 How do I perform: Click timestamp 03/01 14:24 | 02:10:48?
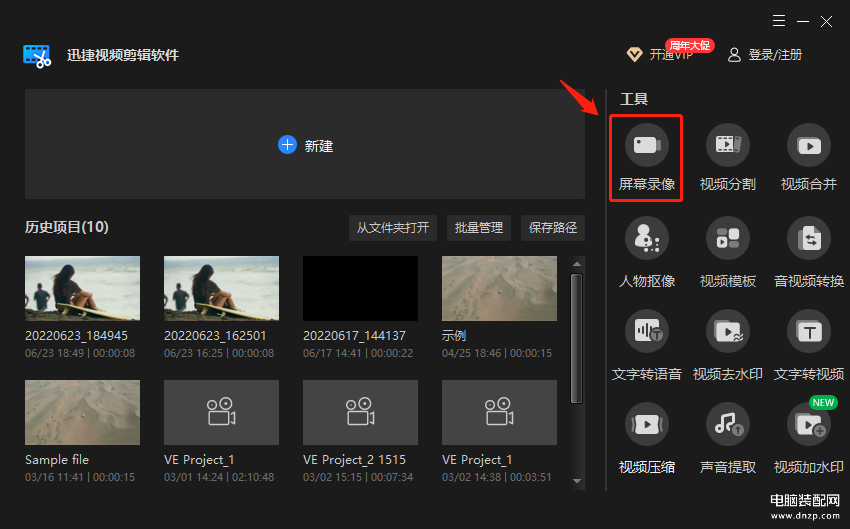pos(219,478)
